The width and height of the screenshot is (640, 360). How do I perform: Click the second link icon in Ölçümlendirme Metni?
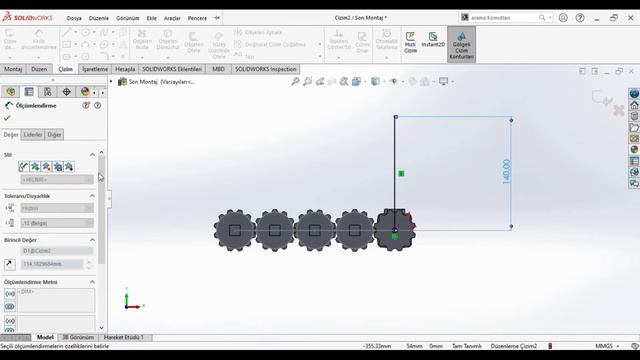[10, 307]
